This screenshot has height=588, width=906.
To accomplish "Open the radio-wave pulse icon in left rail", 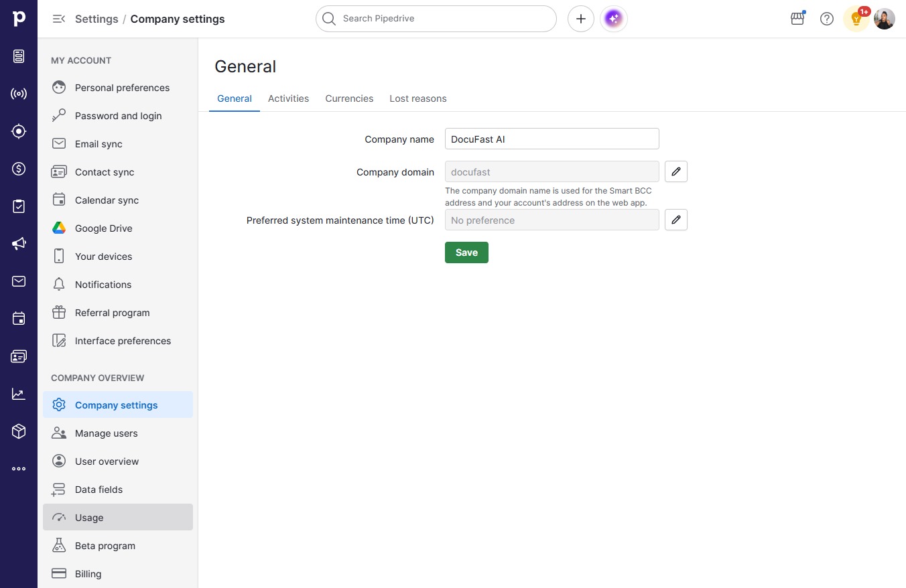I will click(19, 94).
